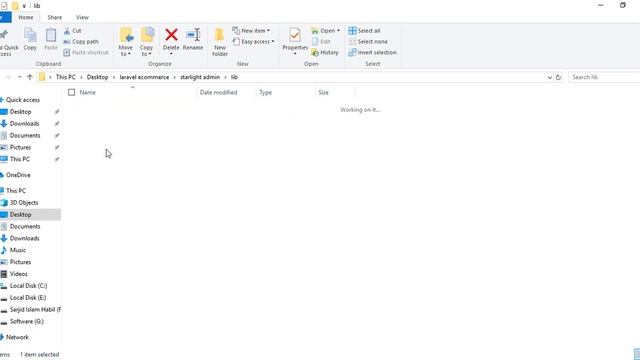Image resolution: width=640 pixels, height=360 pixels.
Task: Open the Move to menu
Action: click(126, 42)
